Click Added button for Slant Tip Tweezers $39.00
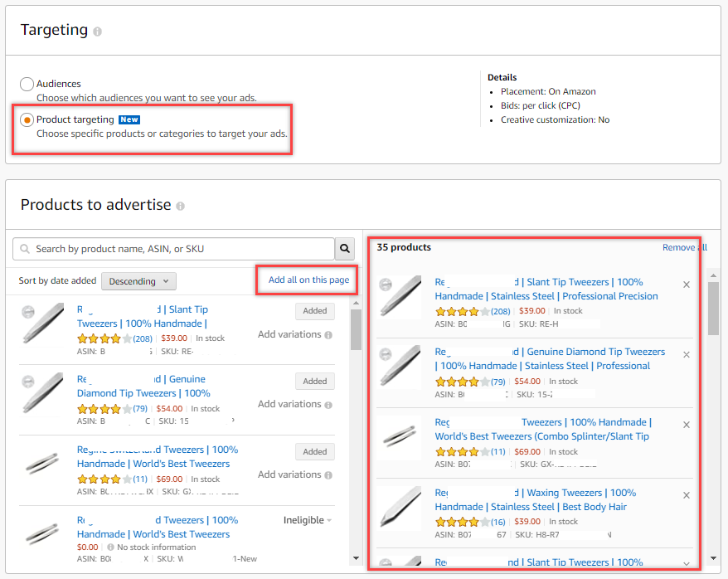The image size is (728, 579). click(315, 310)
